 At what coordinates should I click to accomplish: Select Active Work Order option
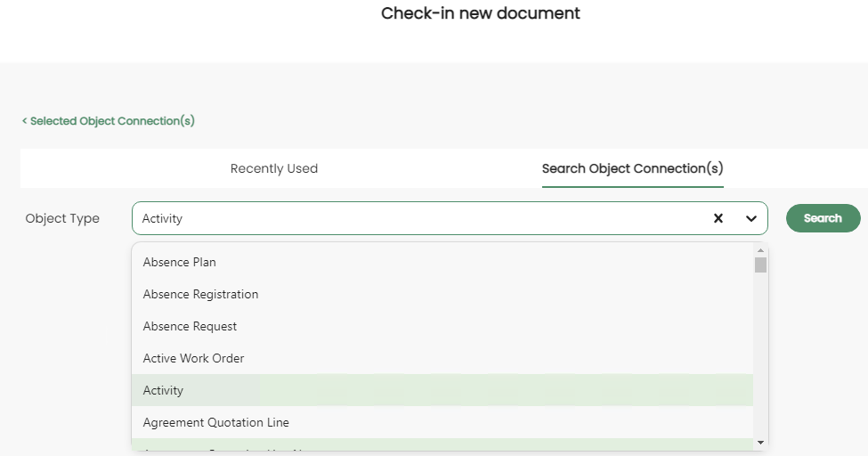click(193, 358)
